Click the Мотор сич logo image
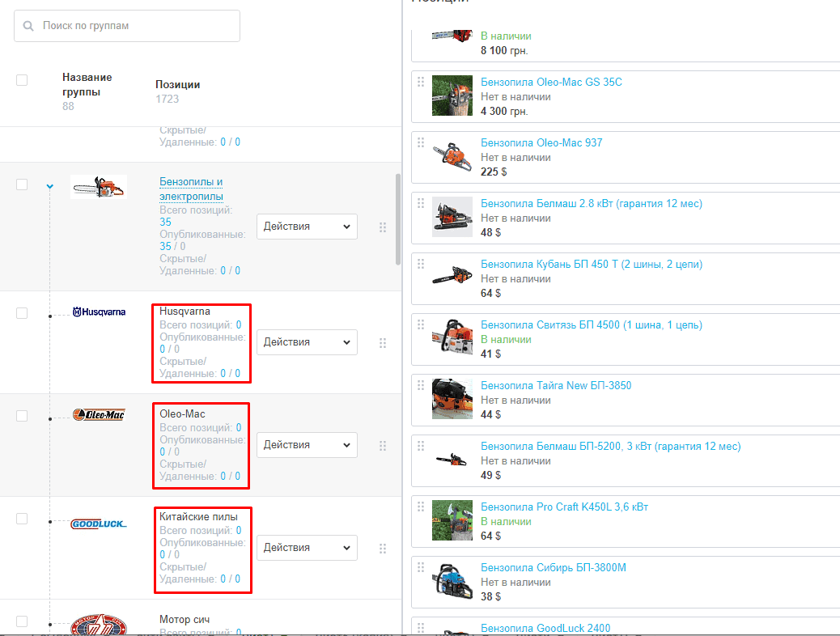This screenshot has width=840, height=636. [99, 625]
